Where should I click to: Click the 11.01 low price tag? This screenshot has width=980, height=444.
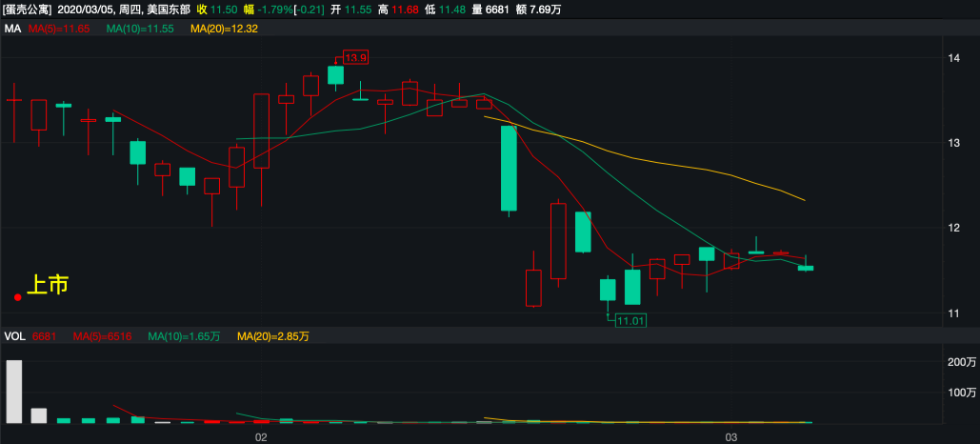[x=630, y=321]
